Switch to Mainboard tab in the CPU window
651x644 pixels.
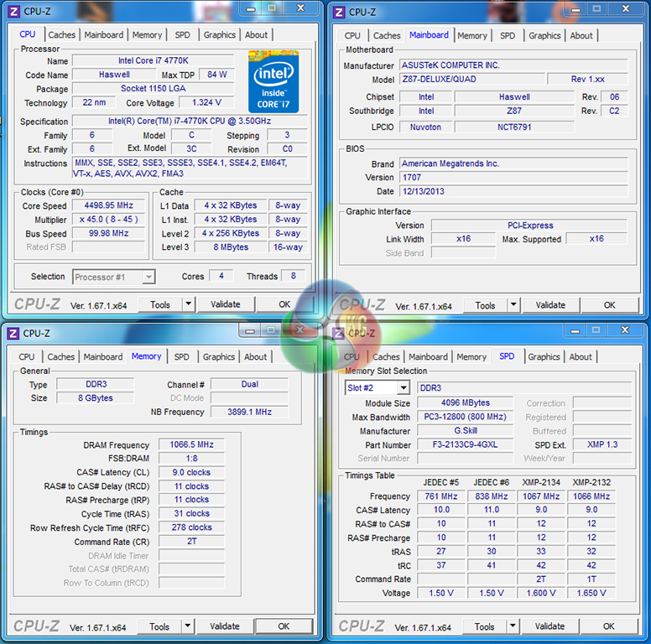tap(104, 35)
